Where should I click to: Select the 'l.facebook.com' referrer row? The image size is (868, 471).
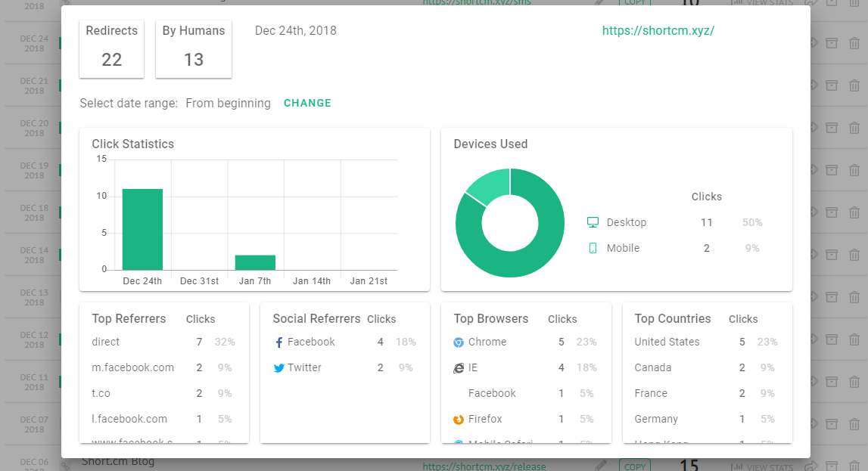pyautogui.click(x=164, y=419)
